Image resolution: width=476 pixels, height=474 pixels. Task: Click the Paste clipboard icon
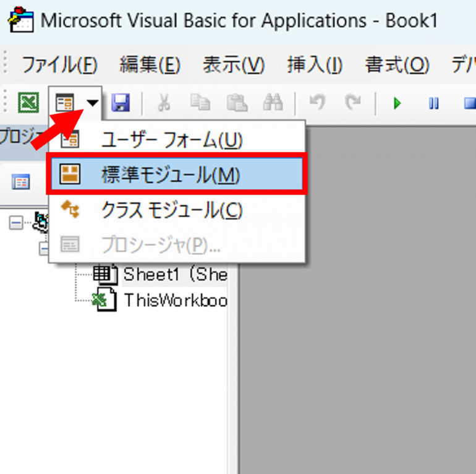pos(237,102)
